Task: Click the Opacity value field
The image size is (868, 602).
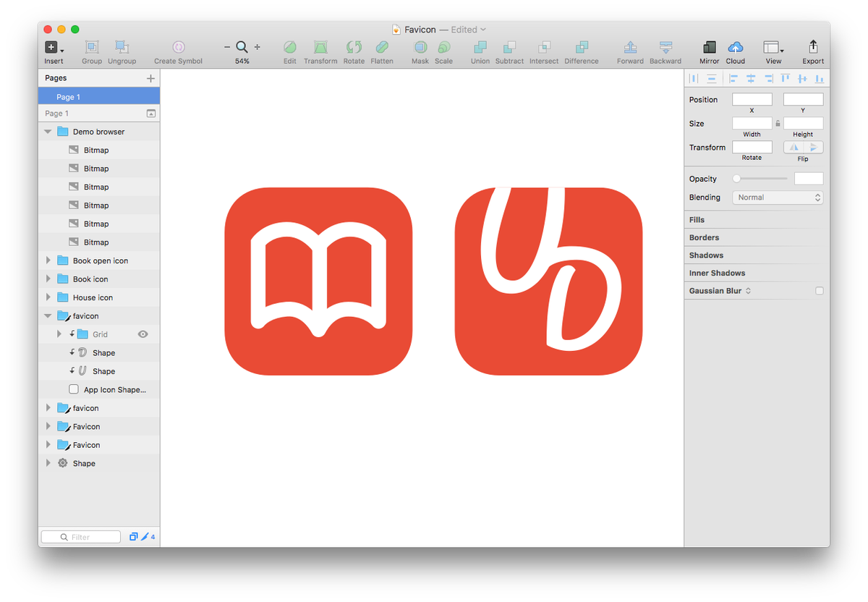Action: tap(809, 178)
